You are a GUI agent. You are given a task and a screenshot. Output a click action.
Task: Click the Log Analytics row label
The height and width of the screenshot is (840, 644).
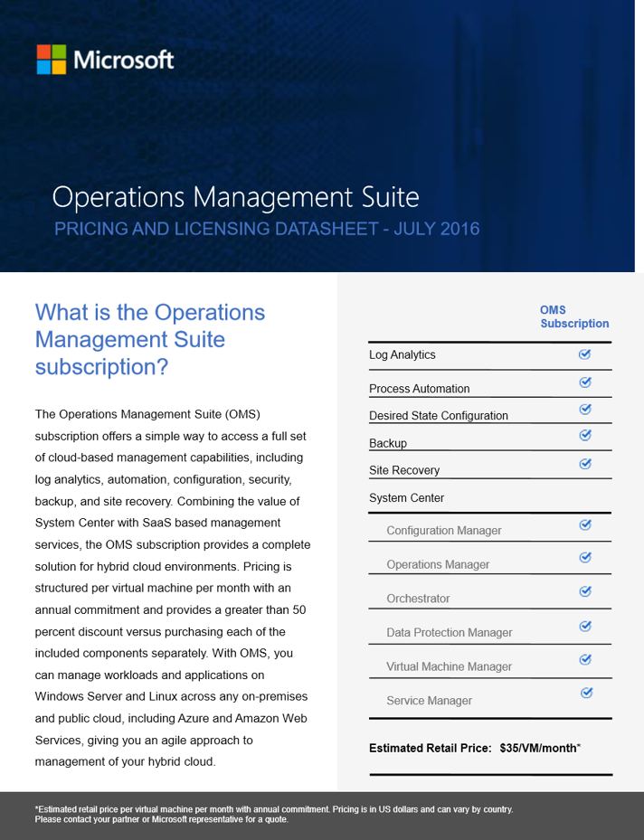click(402, 354)
